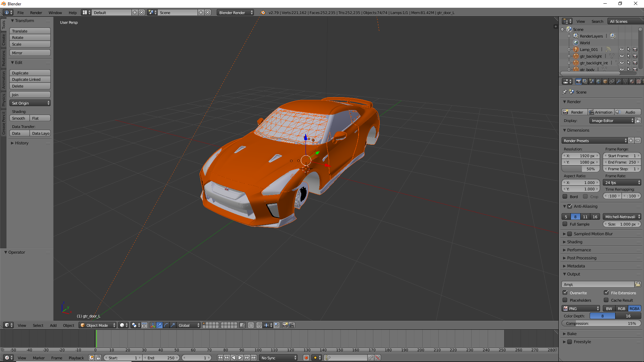Image resolution: width=644 pixels, height=362 pixels.
Task: Hide Lamp_001 using its eye icon
Action: [x=622, y=49]
